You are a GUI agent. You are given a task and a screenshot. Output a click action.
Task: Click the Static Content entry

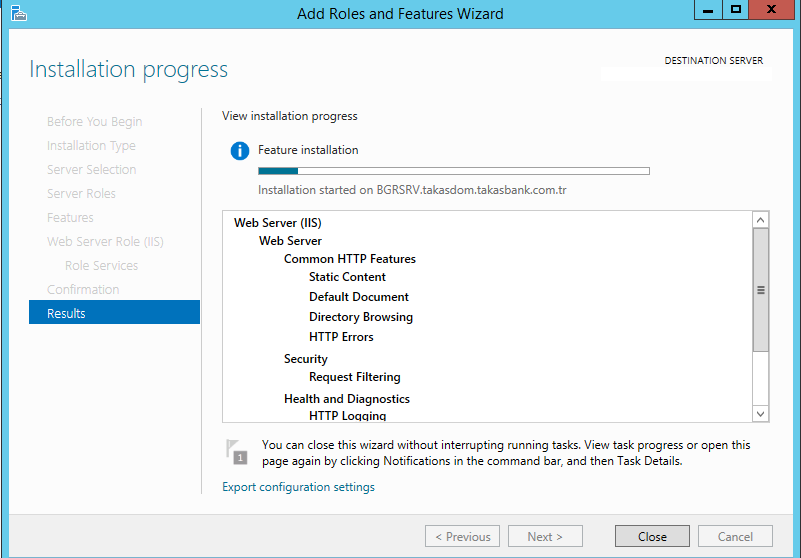(x=347, y=276)
